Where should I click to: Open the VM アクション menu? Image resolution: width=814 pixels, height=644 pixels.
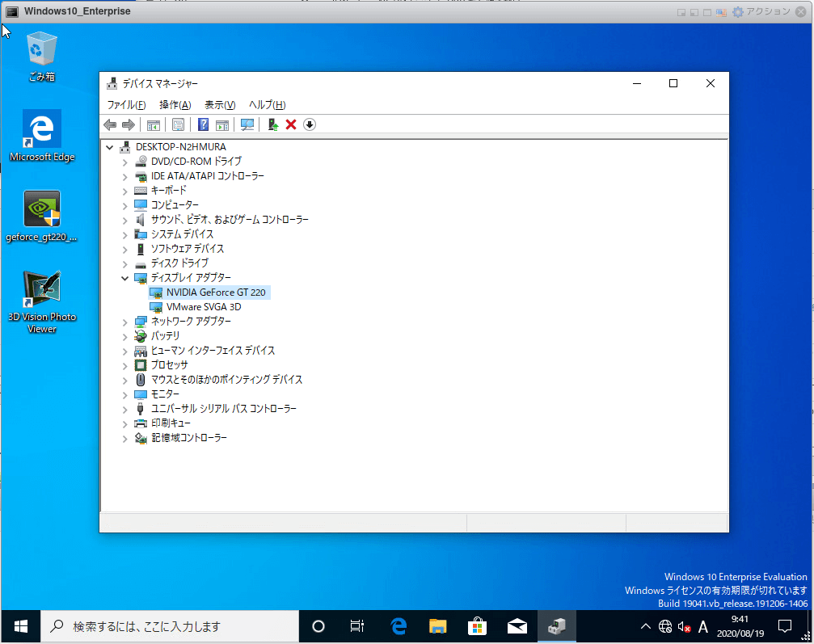click(761, 11)
